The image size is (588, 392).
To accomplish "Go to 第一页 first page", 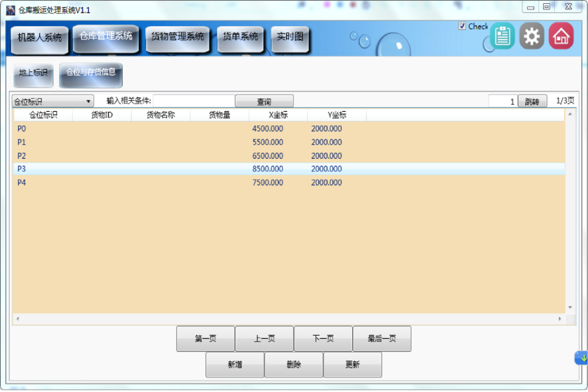I will pos(205,339).
